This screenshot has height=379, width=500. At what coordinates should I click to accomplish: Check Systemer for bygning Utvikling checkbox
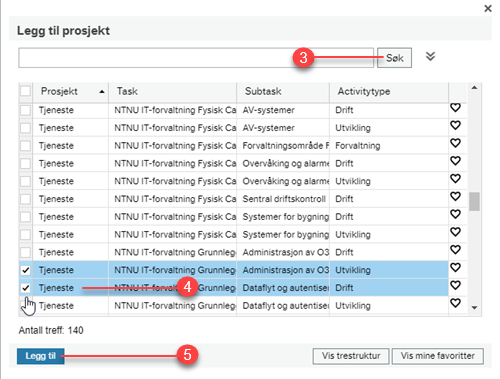point(25,234)
